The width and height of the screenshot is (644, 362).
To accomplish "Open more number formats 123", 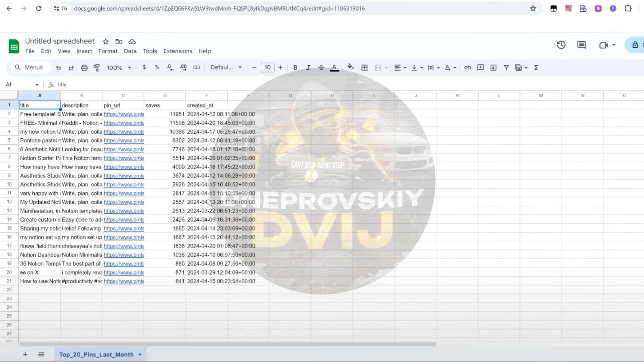I will coord(196,68).
